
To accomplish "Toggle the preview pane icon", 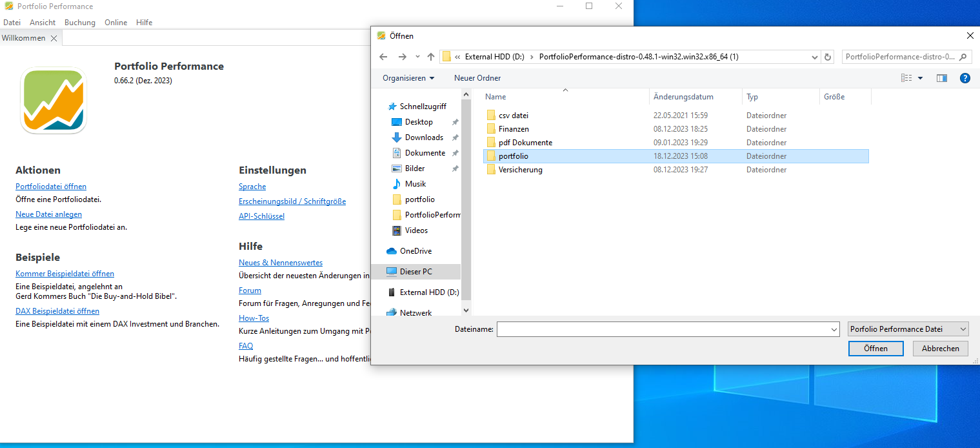I will (x=942, y=78).
